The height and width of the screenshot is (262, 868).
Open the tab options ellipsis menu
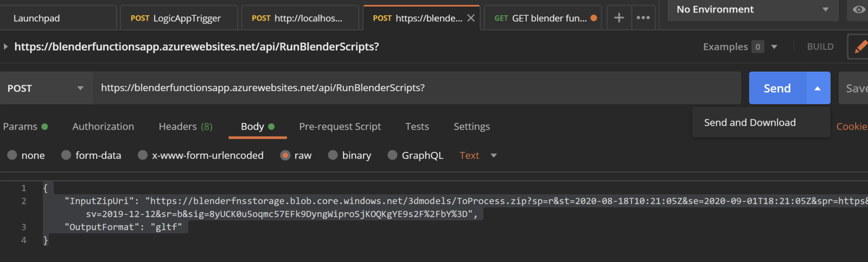[643, 18]
